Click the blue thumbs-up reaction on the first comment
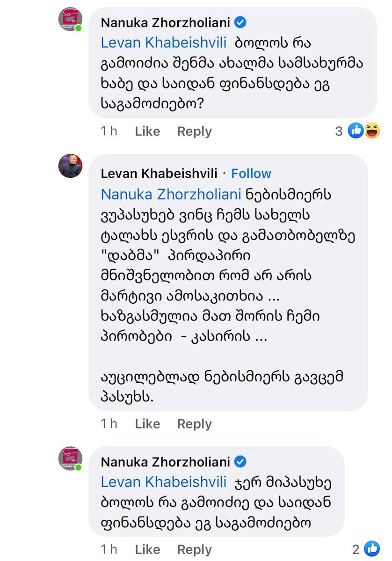 pyautogui.click(x=356, y=131)
